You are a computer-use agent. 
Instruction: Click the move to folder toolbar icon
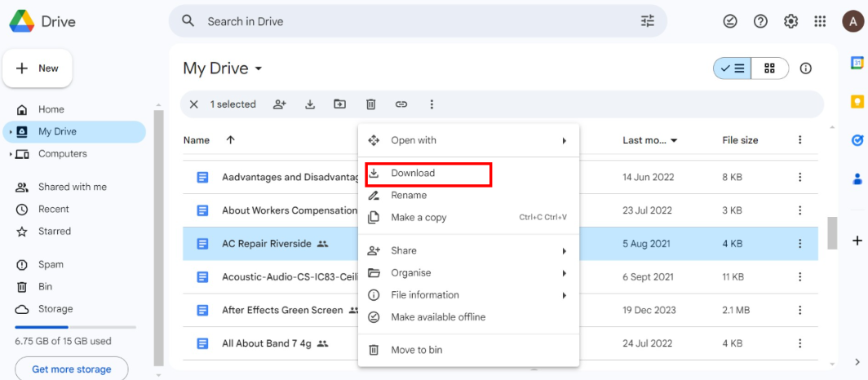[339, 104]
